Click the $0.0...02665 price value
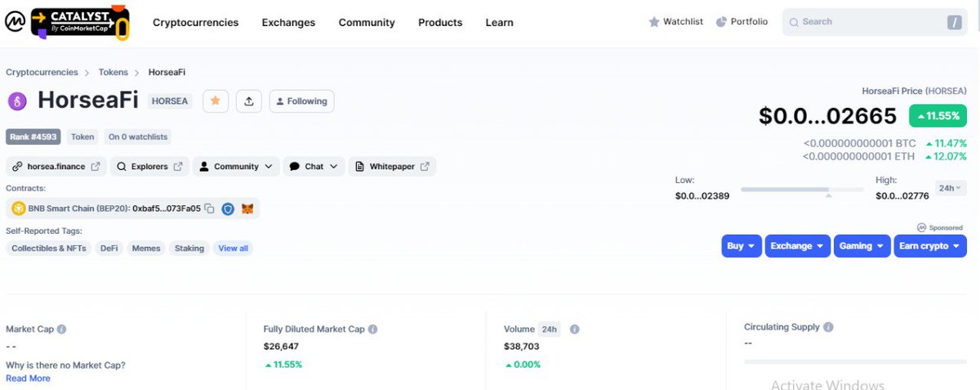 pos(828,116)
